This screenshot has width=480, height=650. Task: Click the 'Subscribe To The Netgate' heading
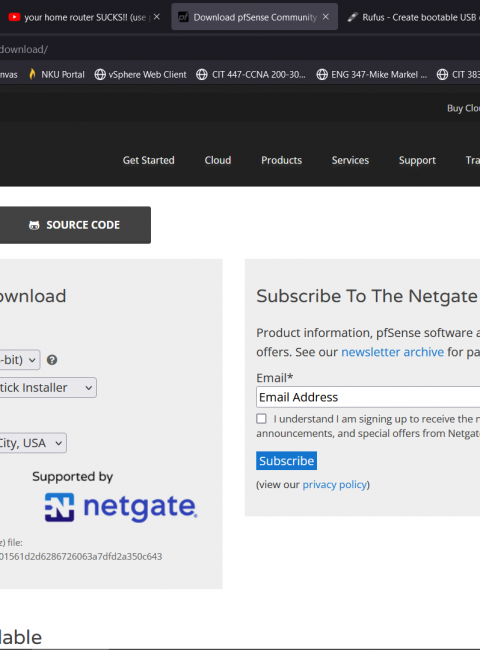(367, 296)
